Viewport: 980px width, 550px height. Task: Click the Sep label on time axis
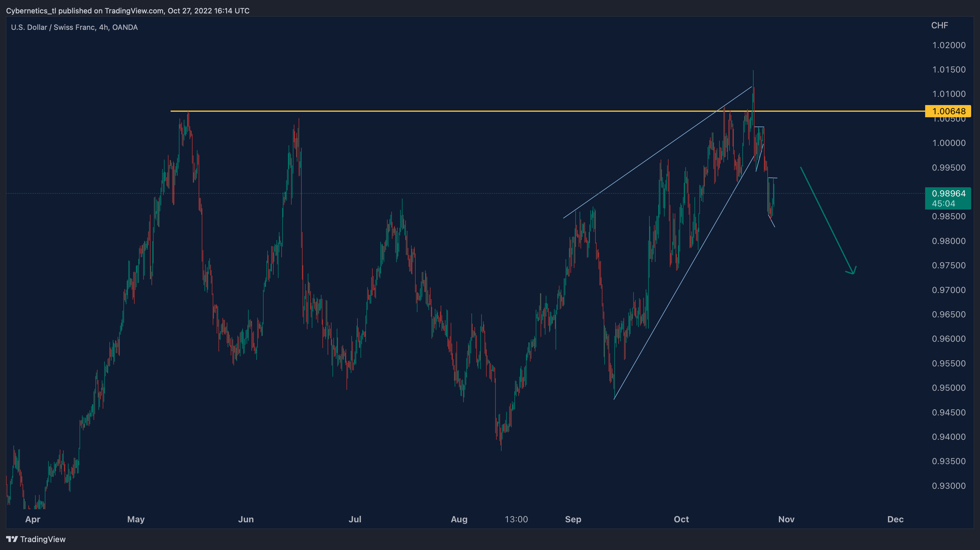(573, 519)
